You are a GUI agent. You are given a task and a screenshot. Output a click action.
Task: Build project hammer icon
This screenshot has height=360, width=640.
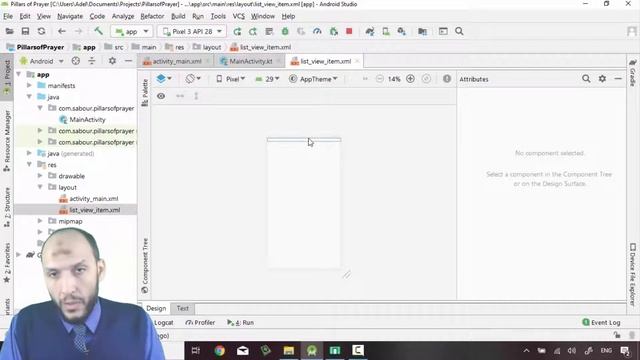(98, 31)
